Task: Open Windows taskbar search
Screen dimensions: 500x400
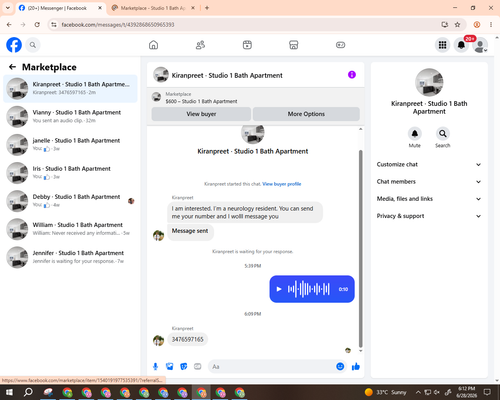Action: 28,392
